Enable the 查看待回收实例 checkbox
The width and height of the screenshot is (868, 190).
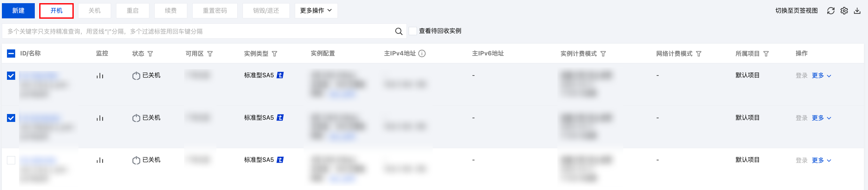tap(413, 31)
